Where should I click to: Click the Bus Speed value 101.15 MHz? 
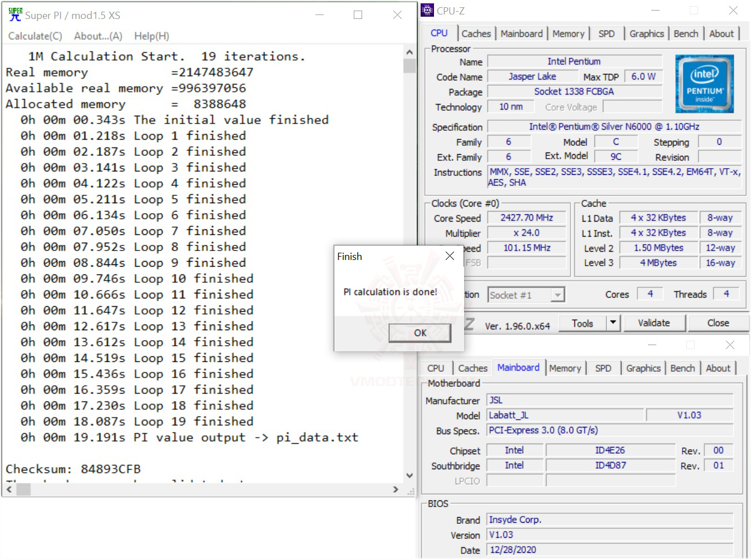pos(526,248)
